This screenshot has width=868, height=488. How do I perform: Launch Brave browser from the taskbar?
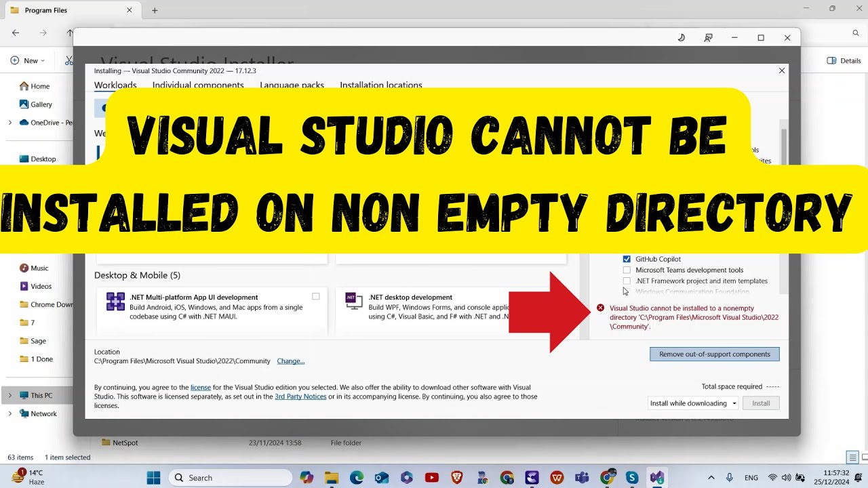[x=457, y=477]
